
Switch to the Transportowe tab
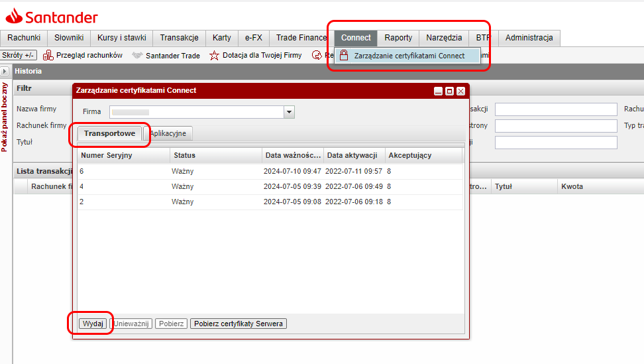[x=110, y=133]
